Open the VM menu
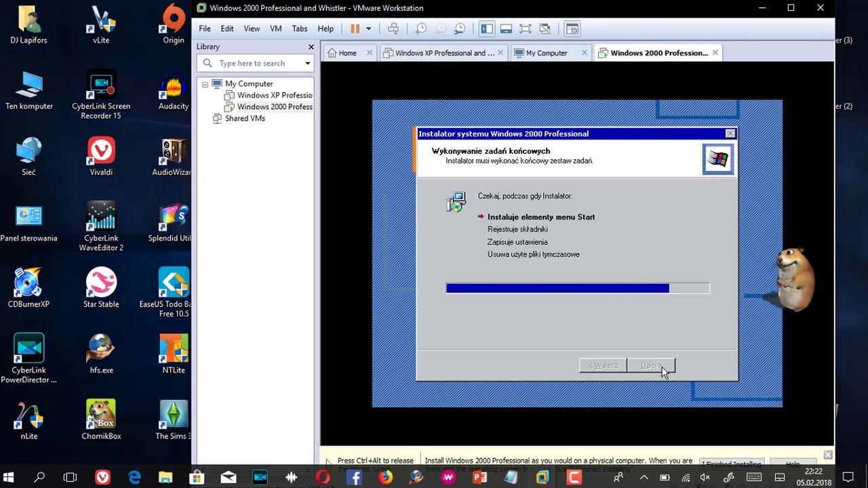 click(275, 28)
